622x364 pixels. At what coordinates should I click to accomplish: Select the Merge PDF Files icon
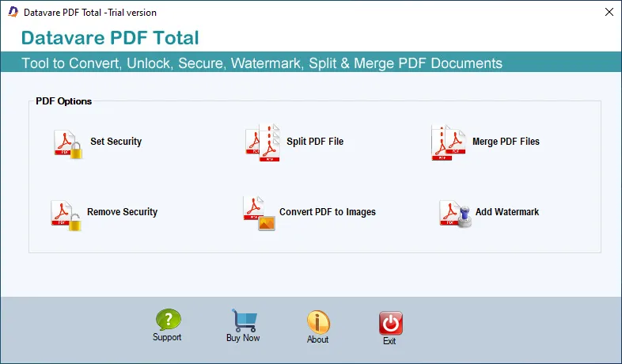click(449, 142)
